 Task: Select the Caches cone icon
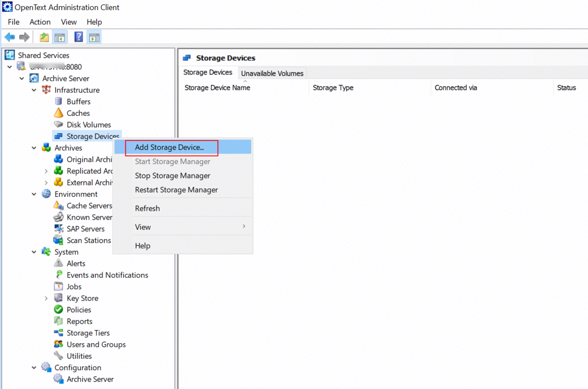(58, 113)
